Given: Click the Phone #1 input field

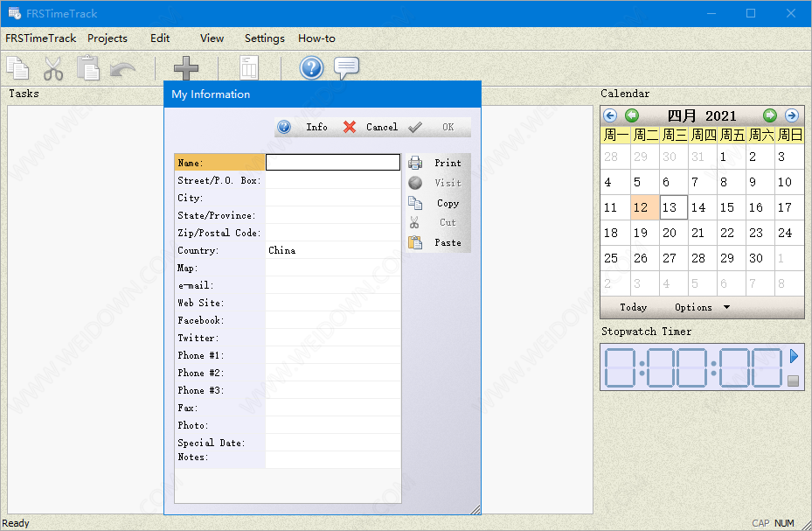Looking at the screenshot, I should (x=333, y=355).
